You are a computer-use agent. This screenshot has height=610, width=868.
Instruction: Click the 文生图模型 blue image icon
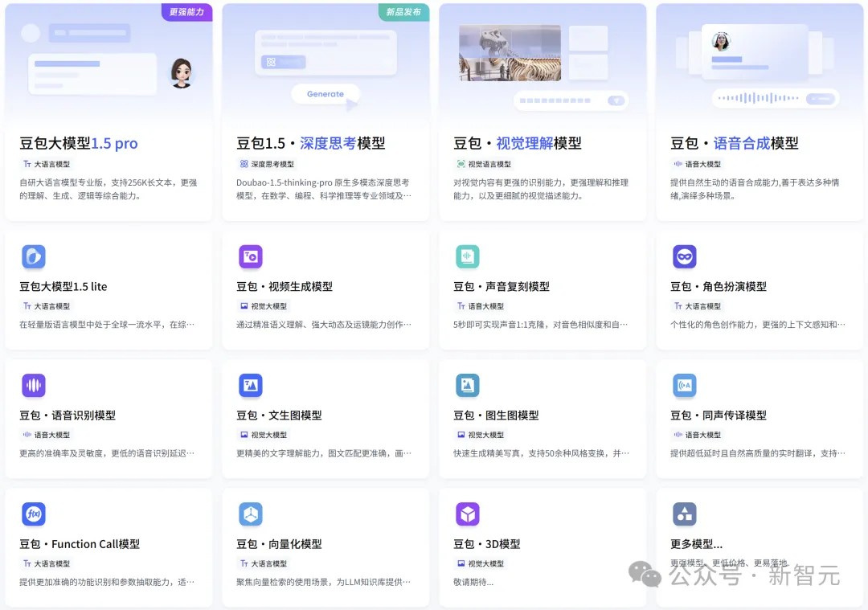251,385
